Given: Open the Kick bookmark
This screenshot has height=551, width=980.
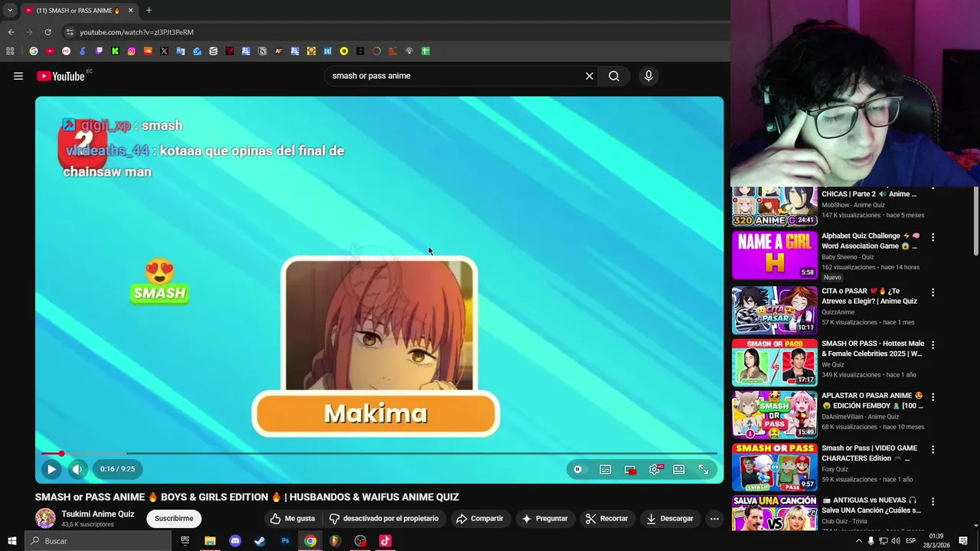Looking at the screenshot, I should 115,51.
